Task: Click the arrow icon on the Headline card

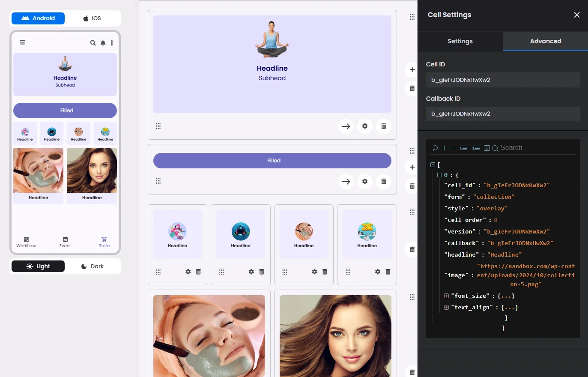Action: [346, 126]
